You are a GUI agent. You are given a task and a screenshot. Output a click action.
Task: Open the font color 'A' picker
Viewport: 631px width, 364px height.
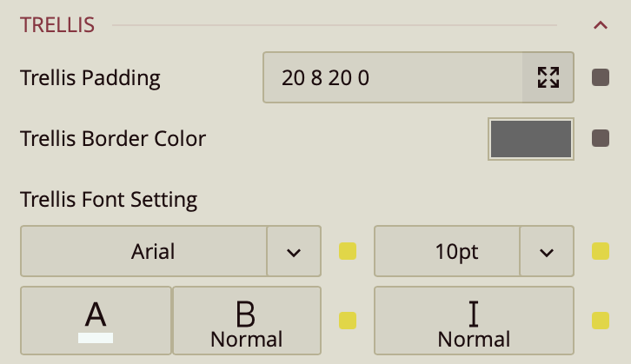96,321
